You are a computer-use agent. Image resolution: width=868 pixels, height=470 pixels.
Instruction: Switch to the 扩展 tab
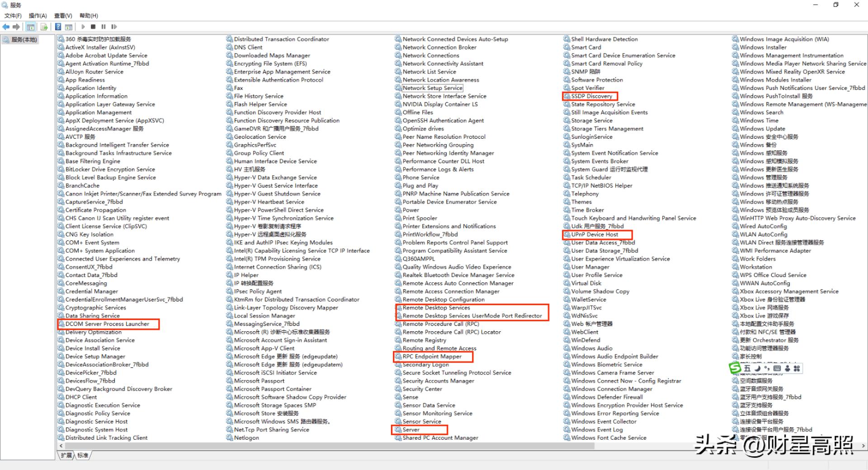pos(66,456)
